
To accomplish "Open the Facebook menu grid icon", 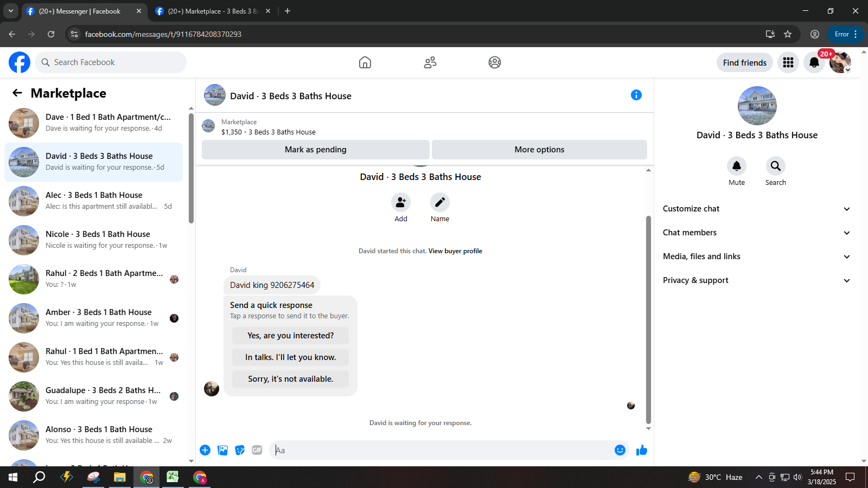I will pyautogui.click(x=788, y=62).
